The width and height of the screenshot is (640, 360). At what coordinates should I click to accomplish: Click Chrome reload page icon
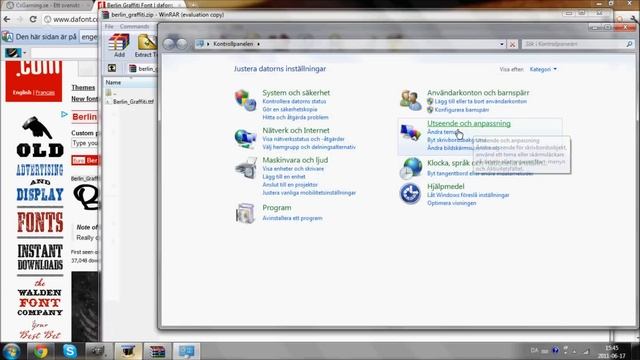(x=33, y=19)
